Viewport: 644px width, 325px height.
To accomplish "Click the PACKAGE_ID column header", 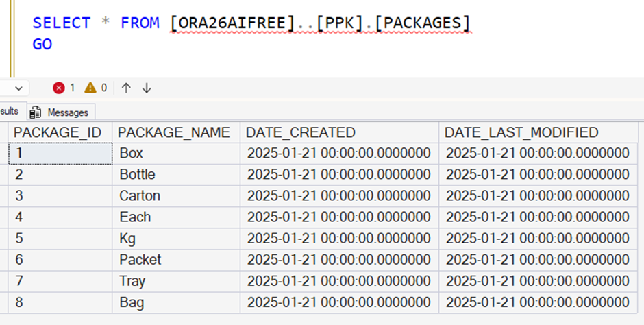I will click(58, 132).
